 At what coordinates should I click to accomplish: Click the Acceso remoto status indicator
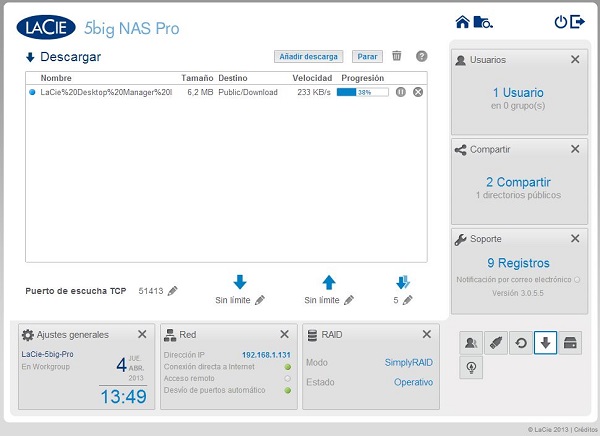287,379
